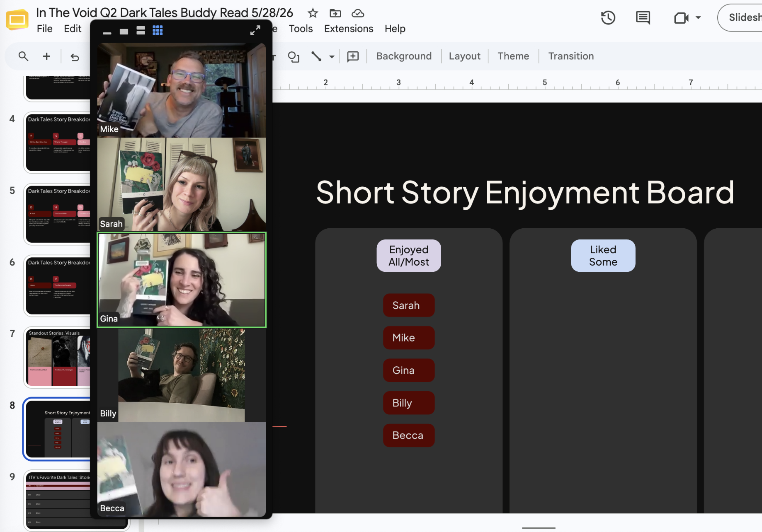Click the presentation title text

pyautogui.click(x=165, y=13)
